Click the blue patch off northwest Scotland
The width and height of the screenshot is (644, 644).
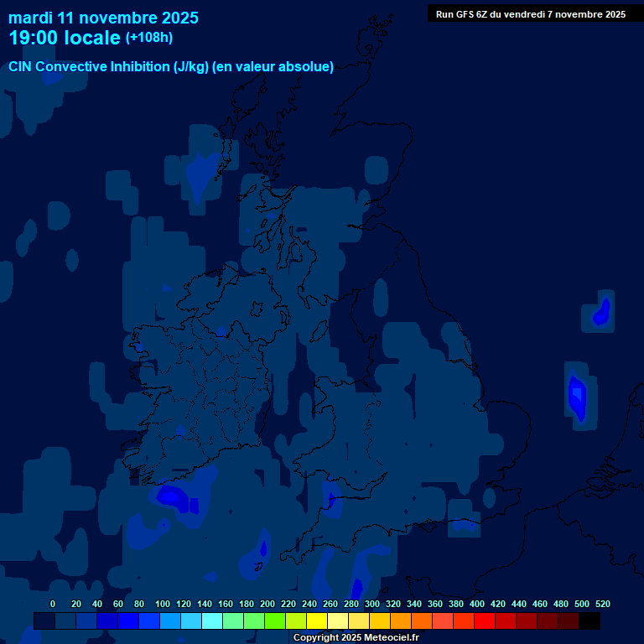tap(202, 172)
